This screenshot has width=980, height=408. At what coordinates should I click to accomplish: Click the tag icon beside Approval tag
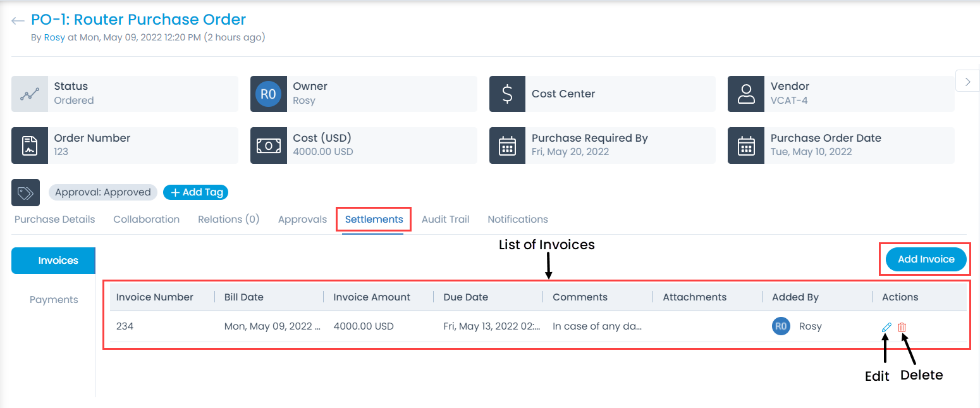coord(25,192)
